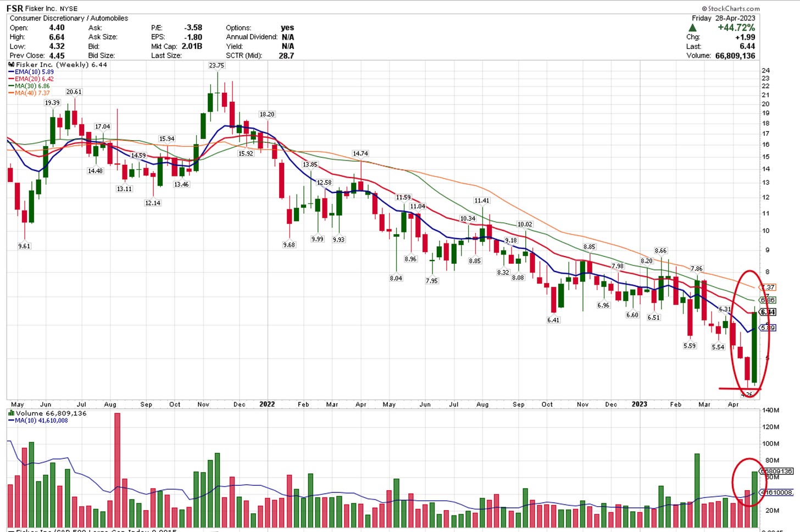The image size is (800, 532).
Task: Click the 2023 year label on time axis
Action: click(639, 404)
